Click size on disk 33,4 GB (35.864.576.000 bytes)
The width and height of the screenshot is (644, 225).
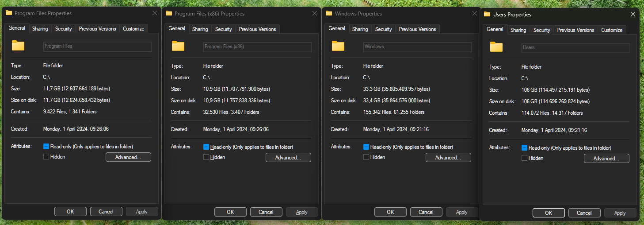point(396,101)
